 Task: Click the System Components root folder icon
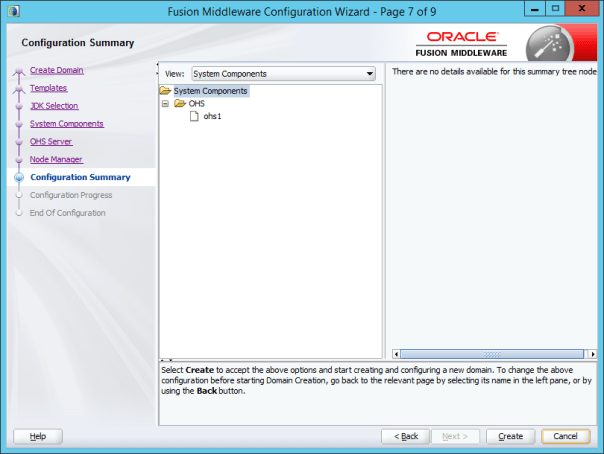click(x=166, y=91)
